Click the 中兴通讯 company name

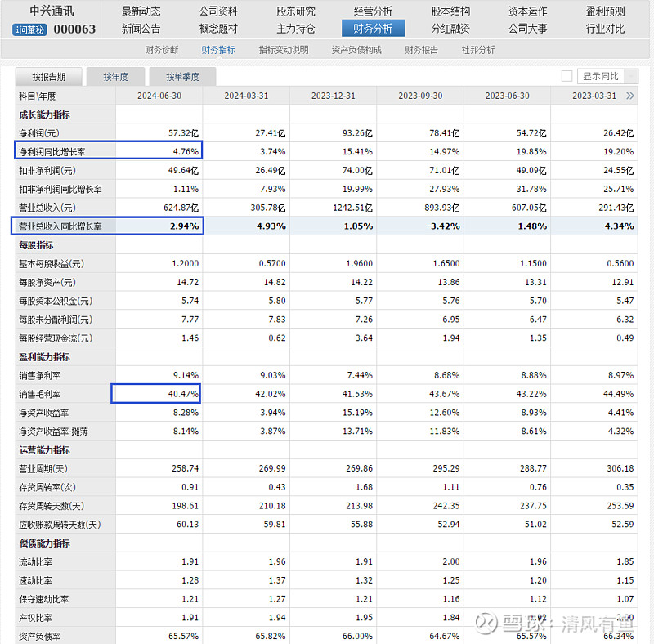tap(52, 11)
